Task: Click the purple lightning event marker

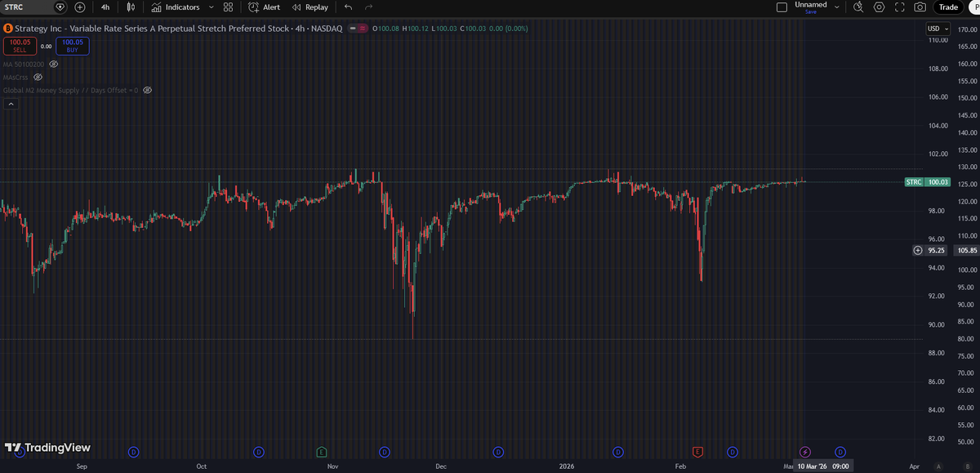Action: pyautogui.click(x=805, y=451)
